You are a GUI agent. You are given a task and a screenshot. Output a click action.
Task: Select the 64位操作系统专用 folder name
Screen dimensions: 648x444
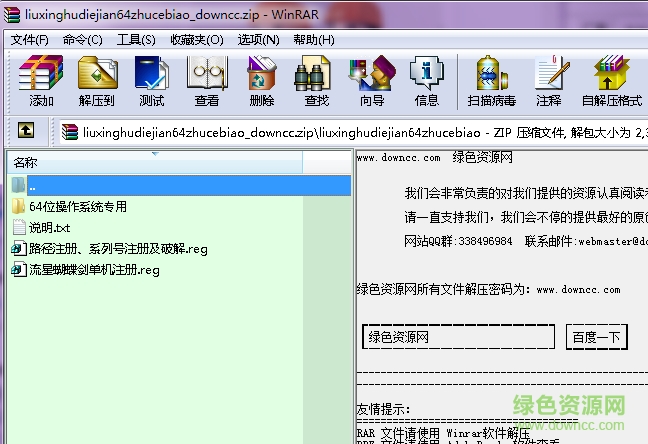click(78, 206)
